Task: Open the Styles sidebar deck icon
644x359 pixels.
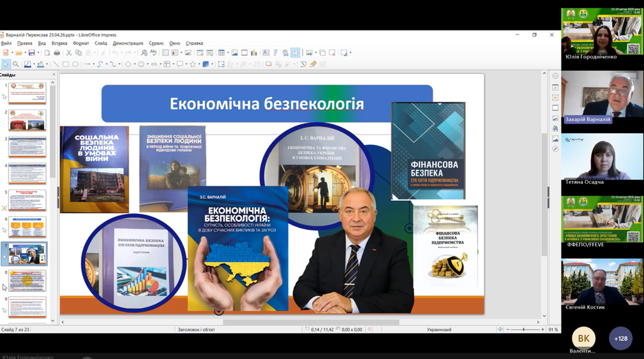Action: 555,128
